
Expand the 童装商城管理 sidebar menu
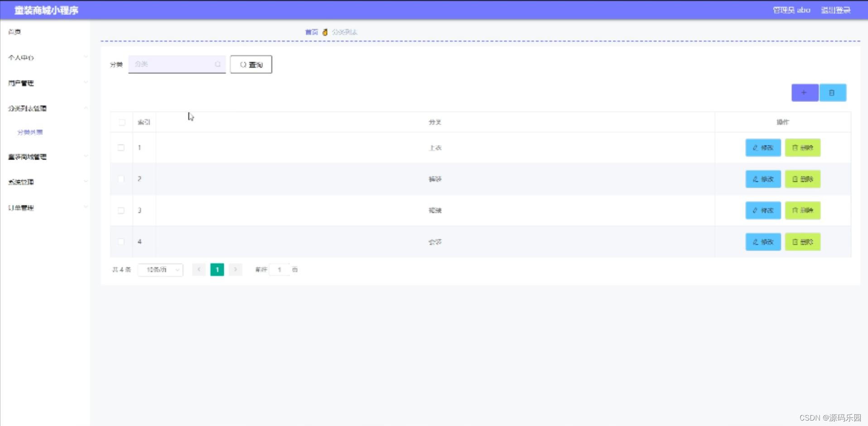click(45, 157)
